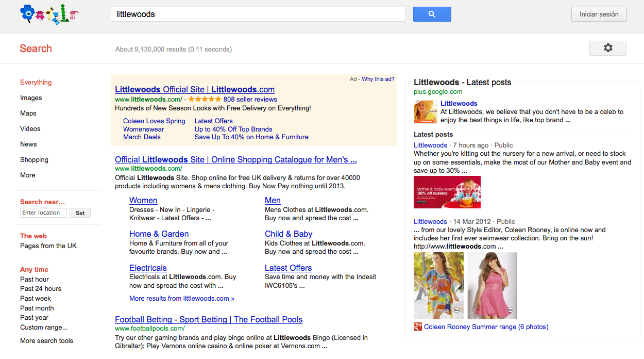Open the organic Latest Offers sitelink
644x359 pixels.
pyautogui.click(x=288, y=268)
